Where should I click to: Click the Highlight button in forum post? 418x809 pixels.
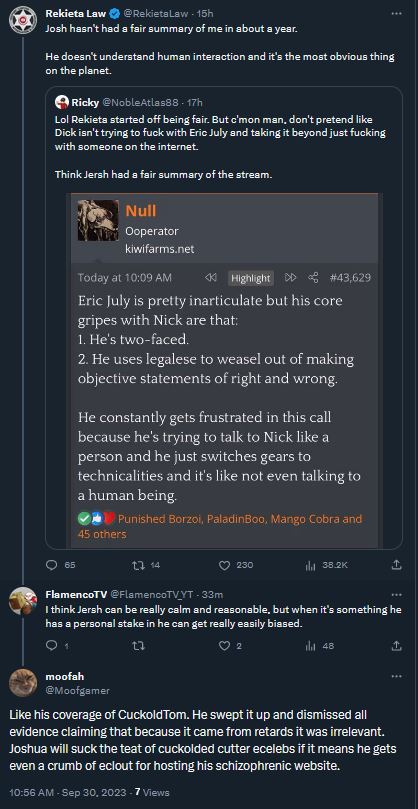click(x=251, y=278)
